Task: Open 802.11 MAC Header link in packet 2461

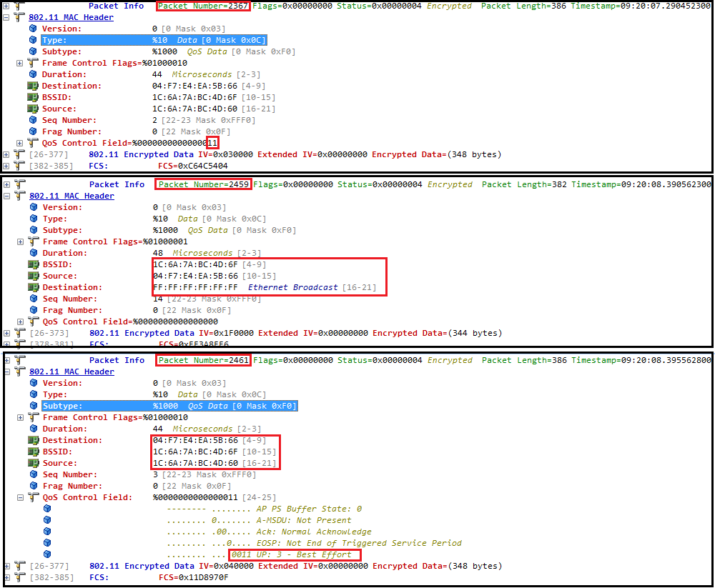Action: (71, 372)
